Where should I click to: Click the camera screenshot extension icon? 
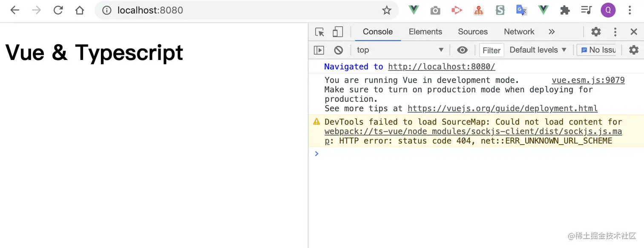pyautogui.click(x=435, y=10)
